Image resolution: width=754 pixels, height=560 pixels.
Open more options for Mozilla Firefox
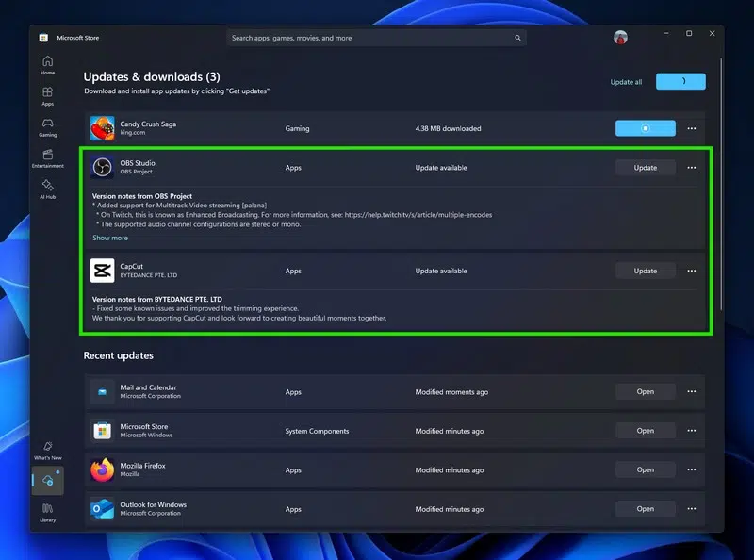[691, 469]
